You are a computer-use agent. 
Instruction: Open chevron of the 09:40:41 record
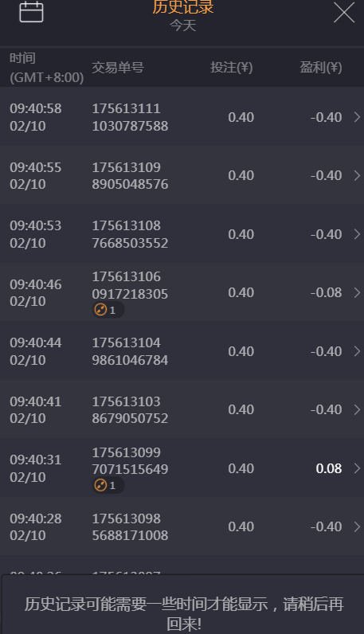[x=357, y=409]
